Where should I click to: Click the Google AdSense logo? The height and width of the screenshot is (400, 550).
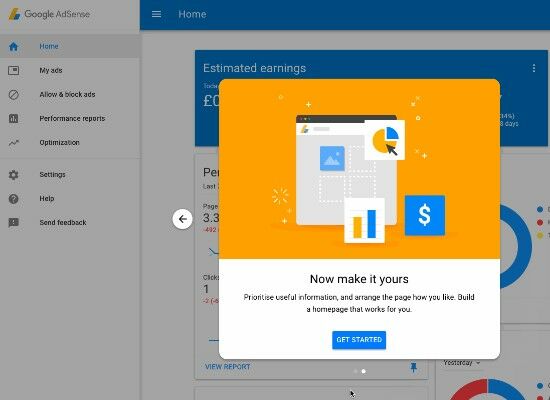click(x=49, y=14)
